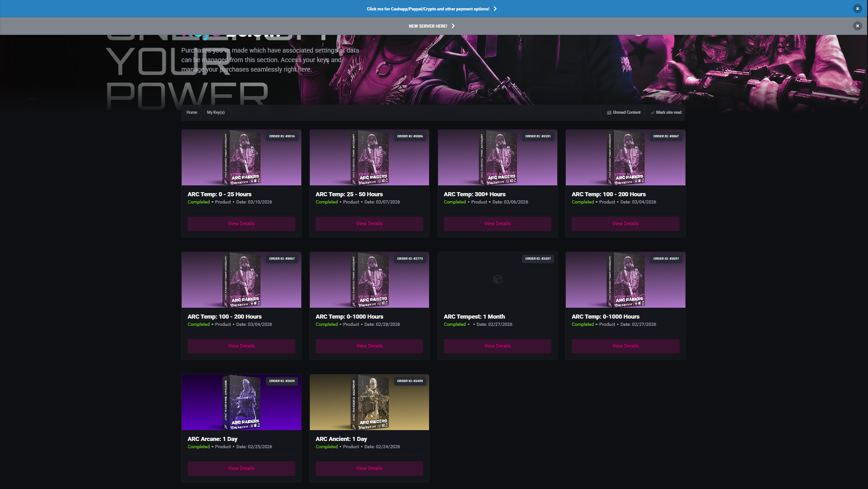Close the payment options banner
868x489 pixels.
pos(857,9)
